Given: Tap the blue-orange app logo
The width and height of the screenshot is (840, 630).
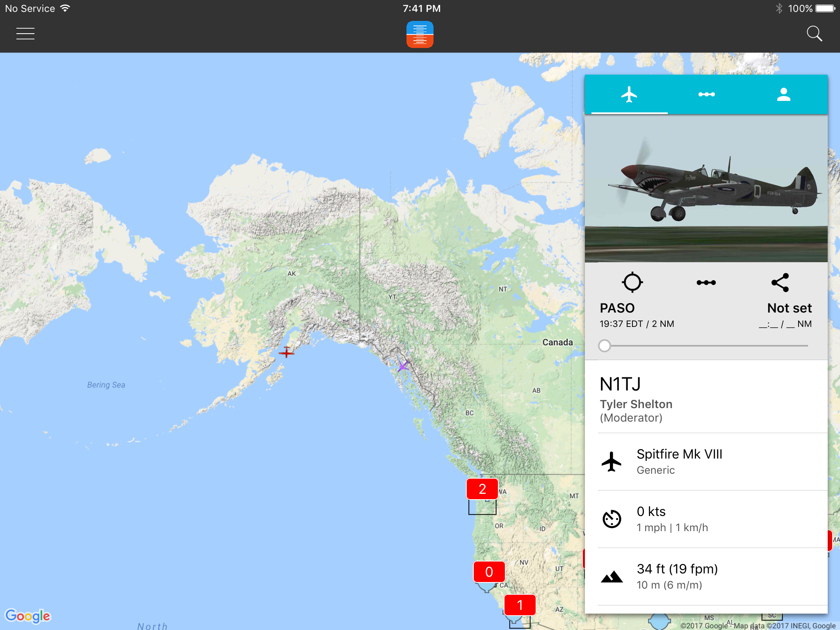Looking at the screenshot, I should [420, 34].
